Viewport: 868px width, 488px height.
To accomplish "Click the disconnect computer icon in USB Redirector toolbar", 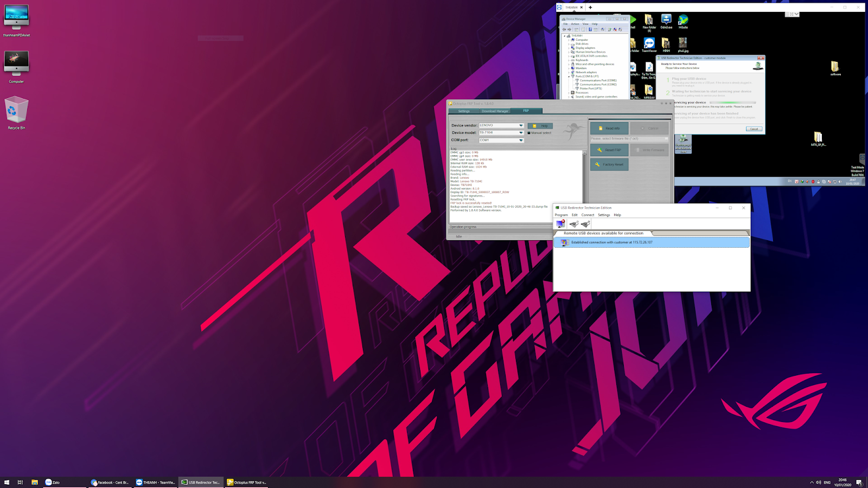I will (560, 224).
